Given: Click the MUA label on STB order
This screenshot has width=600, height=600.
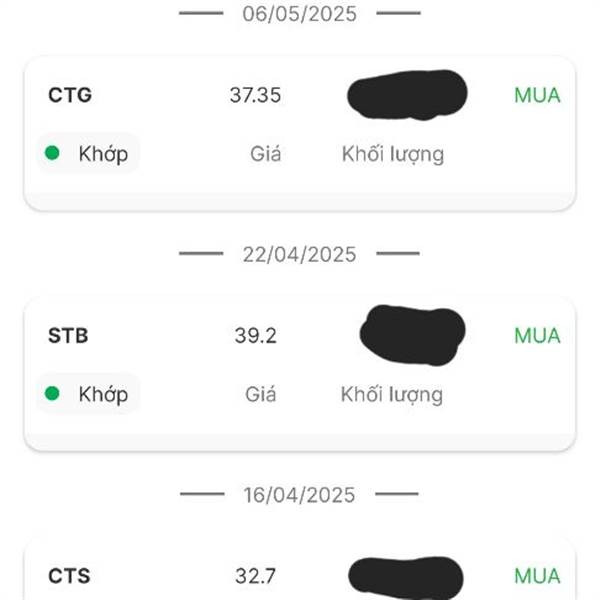Looking at the screenshot, I should click(x=537, y=336).
